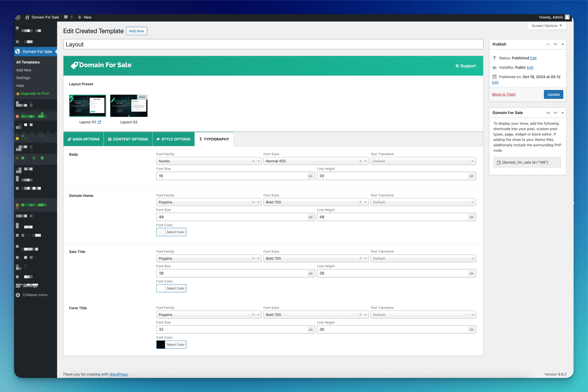
Task: Expand Screen Options dropdown
Action: 547,26
